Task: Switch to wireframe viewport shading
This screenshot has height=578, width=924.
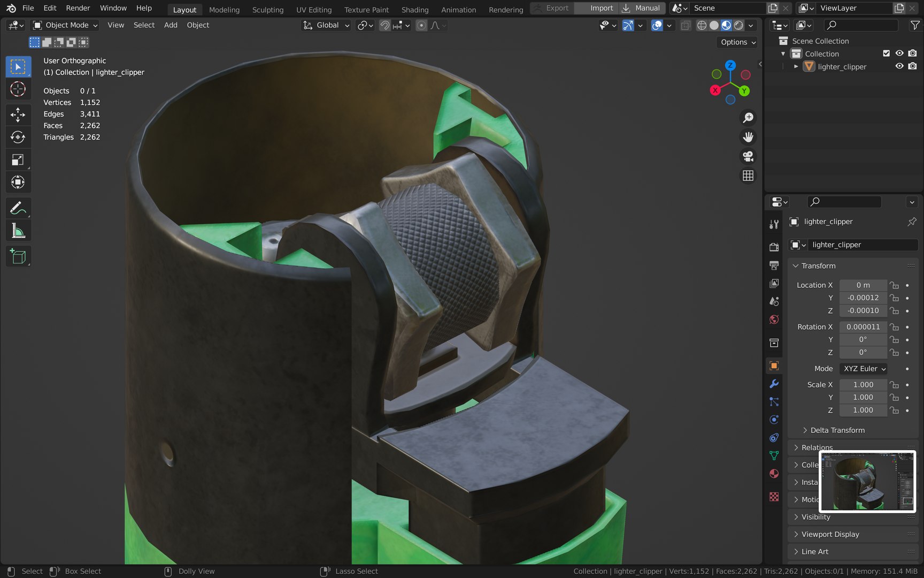Action: click(x=702, y=25)
